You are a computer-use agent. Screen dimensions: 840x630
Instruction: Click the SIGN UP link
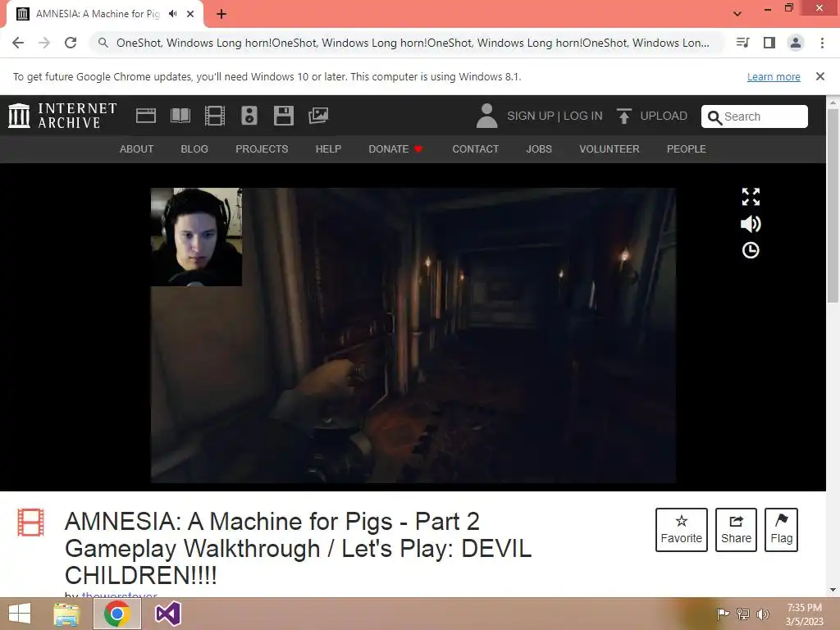point(531,116)
